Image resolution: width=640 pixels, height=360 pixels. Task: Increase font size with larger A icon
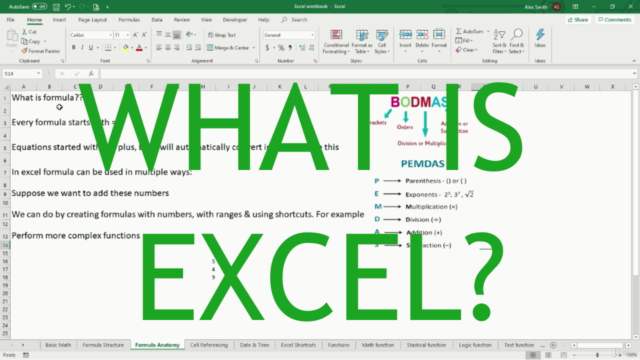click(136, 35)
